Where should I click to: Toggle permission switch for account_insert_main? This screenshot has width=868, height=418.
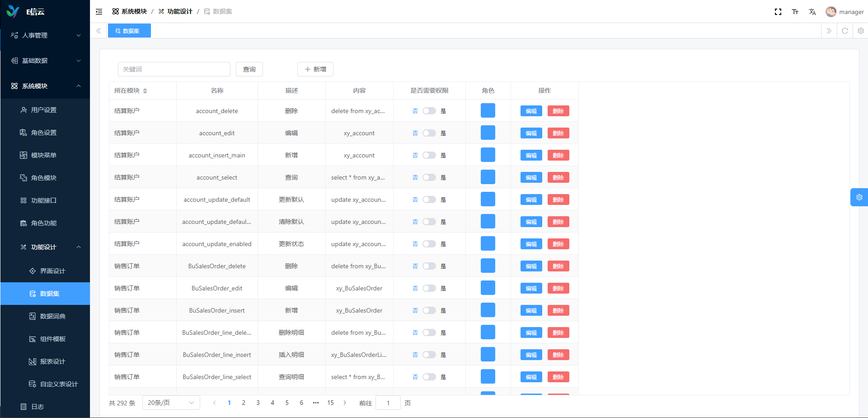coord(429,155)
